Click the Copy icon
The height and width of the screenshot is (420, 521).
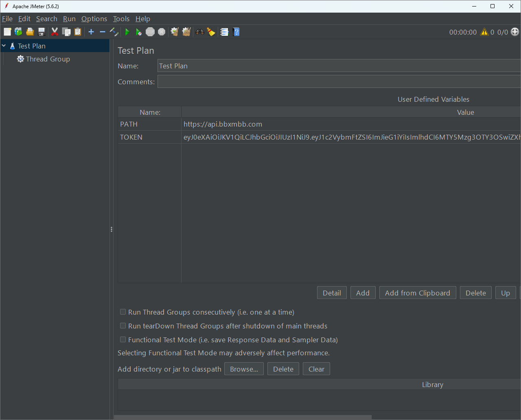pos(66,32)
